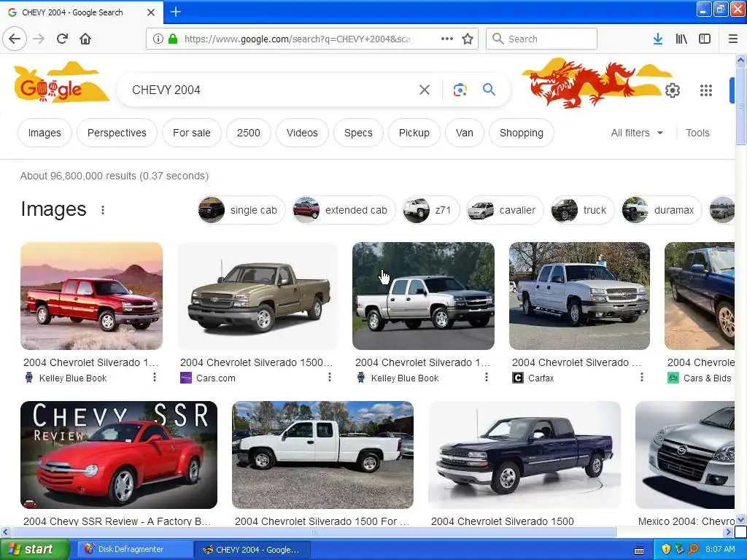747x560 pixels.
Task: Open the Tools option
Action: point(697,133)
